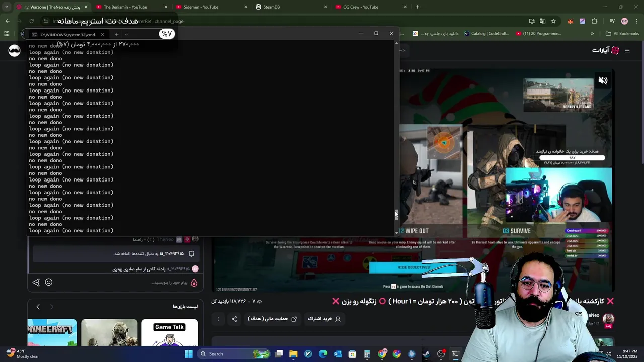The width and height of the screenshot is (644, 362).
Task: Open Steam from the taskbar
Action: pyautogui.click(x=426, y=354)
